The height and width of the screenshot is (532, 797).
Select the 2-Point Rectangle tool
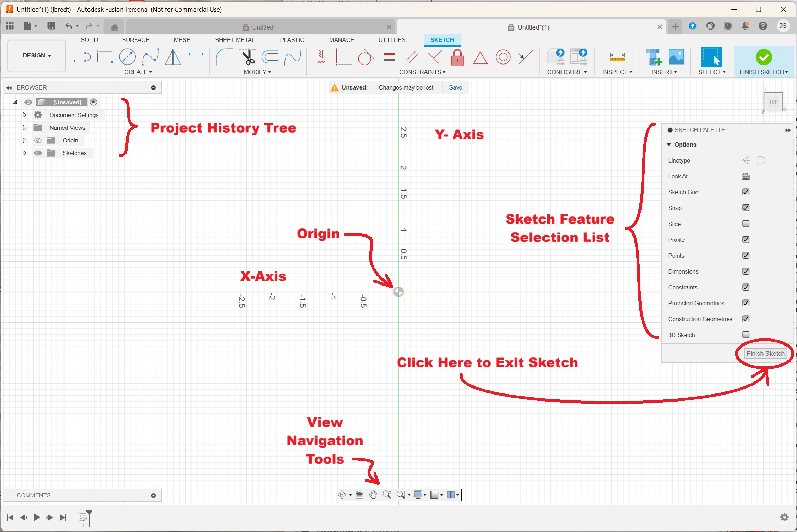coord(105,57)
